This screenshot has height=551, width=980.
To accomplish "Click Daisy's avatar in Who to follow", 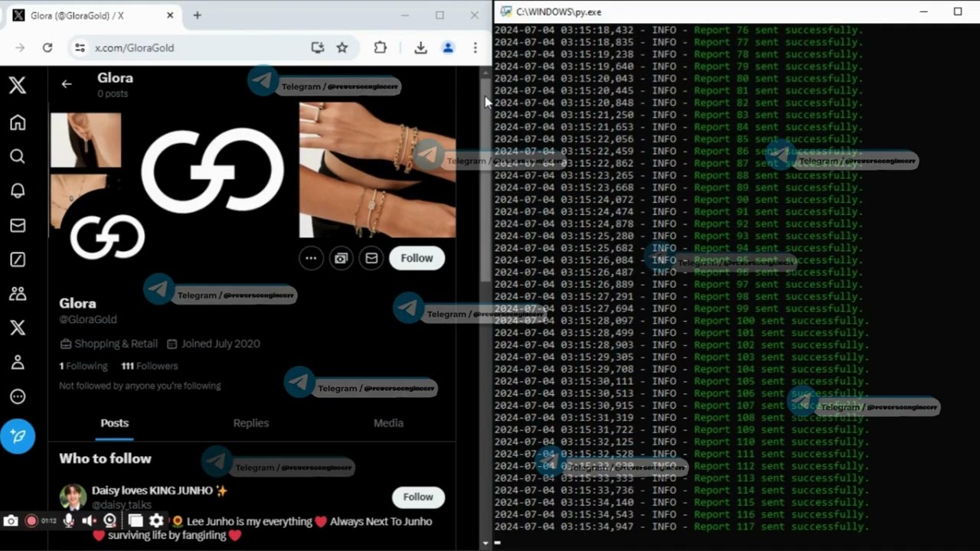I will (73, 497).
